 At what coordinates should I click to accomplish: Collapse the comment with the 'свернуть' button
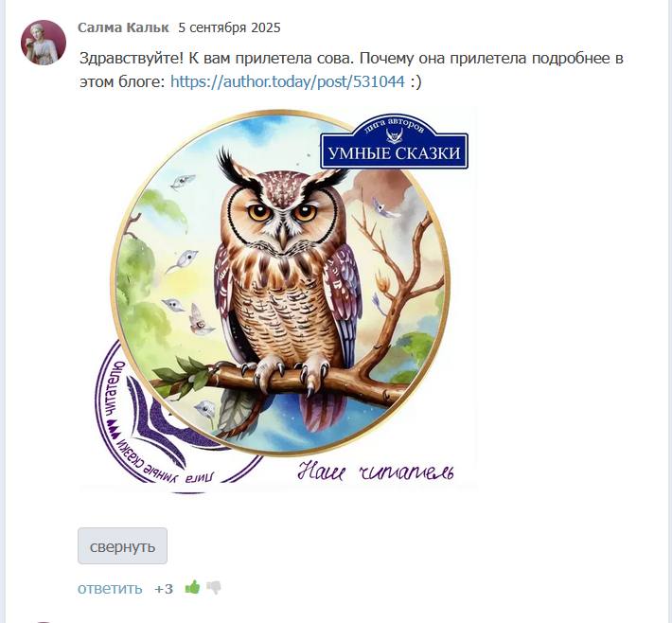[x=122, y=545]
